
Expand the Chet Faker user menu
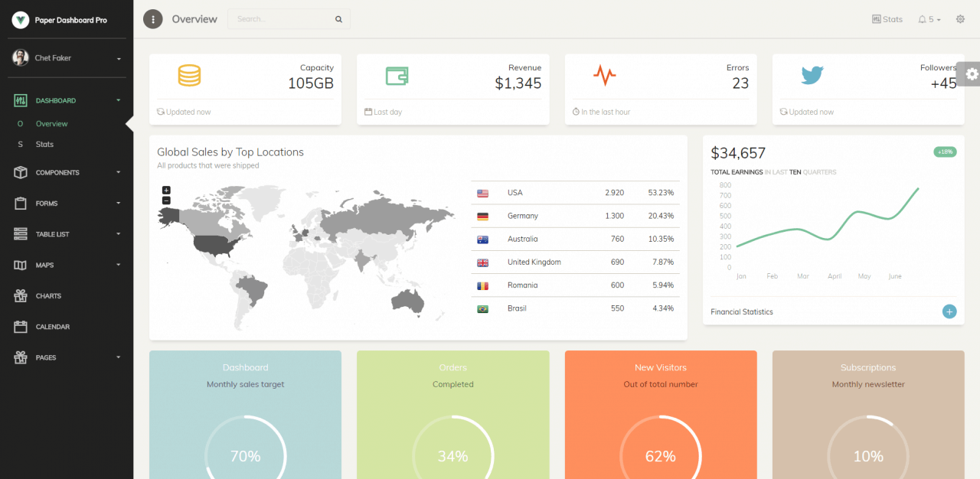click(119, 59)
